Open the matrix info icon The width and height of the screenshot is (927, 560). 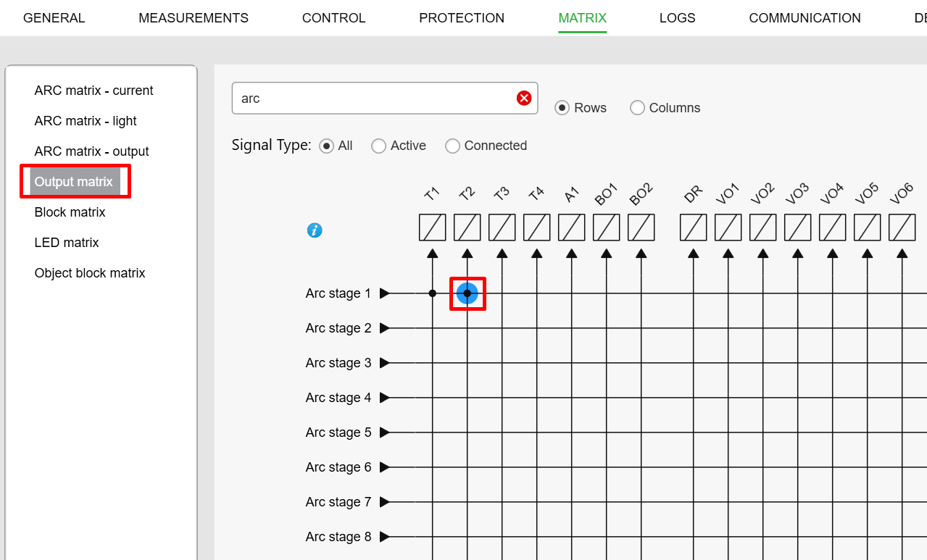pos(315,230)
